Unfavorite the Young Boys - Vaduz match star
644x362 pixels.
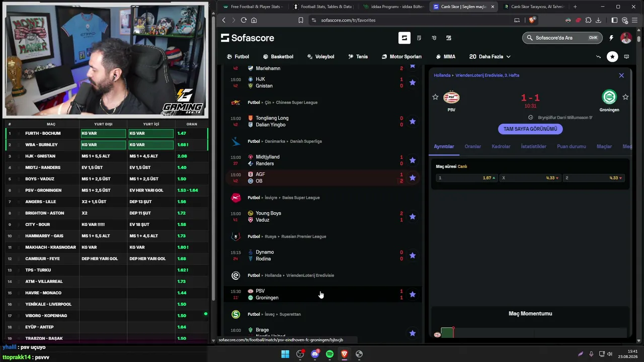[413, 217]
